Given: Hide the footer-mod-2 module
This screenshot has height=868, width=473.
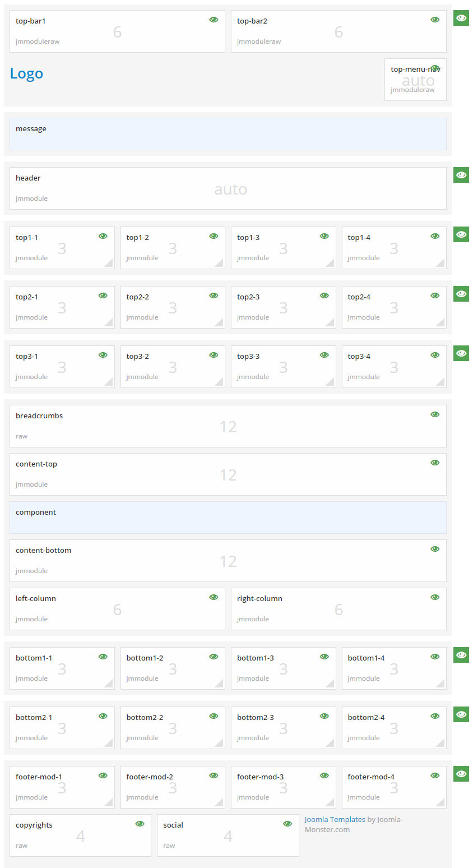Looking at the screenshot, I should click(214, 775).
